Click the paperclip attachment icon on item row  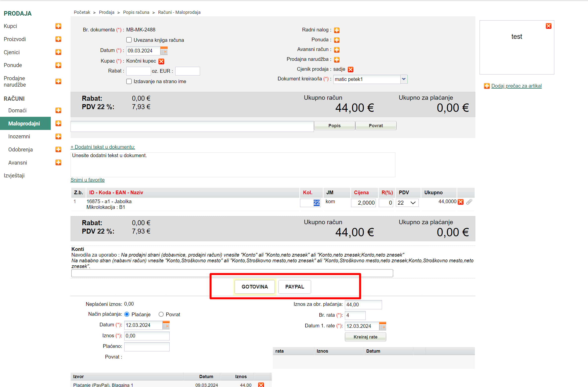coord(469,202)
